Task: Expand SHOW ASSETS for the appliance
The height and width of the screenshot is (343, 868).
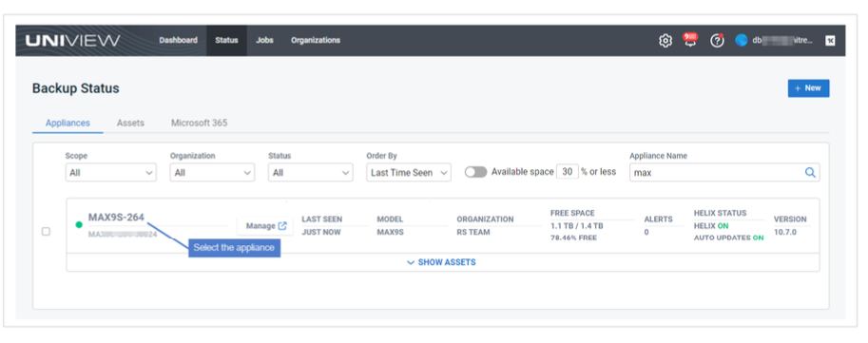Action: [442, 262]
